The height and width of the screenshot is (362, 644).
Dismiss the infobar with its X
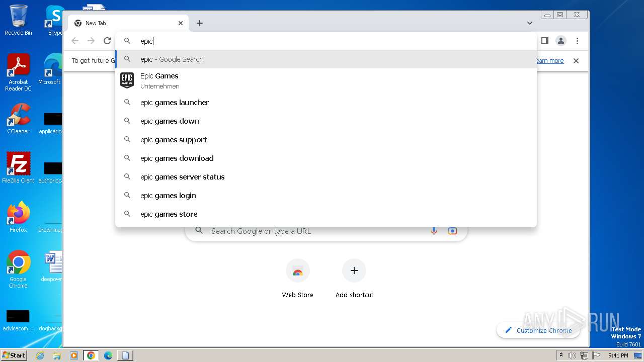[576, 61]
